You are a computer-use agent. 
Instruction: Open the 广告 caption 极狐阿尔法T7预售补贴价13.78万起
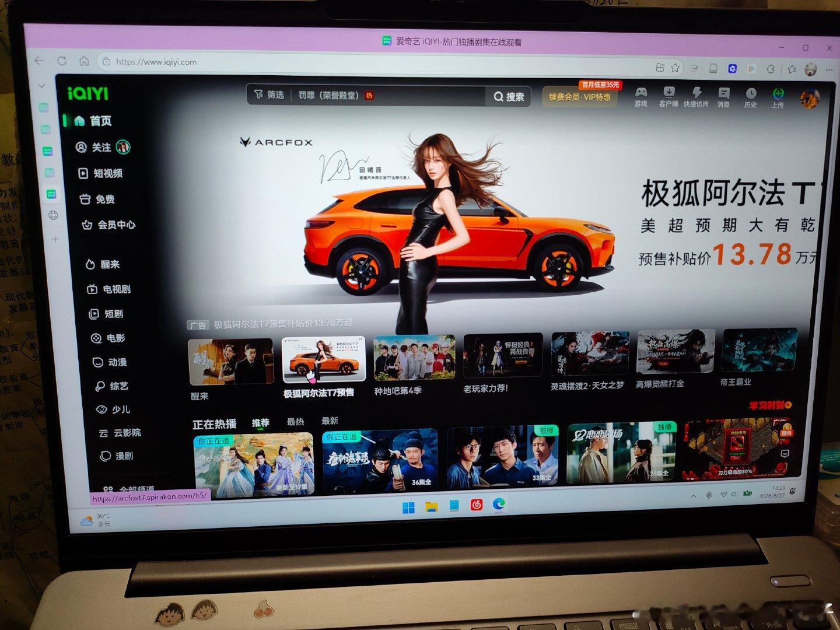point(283,323)
